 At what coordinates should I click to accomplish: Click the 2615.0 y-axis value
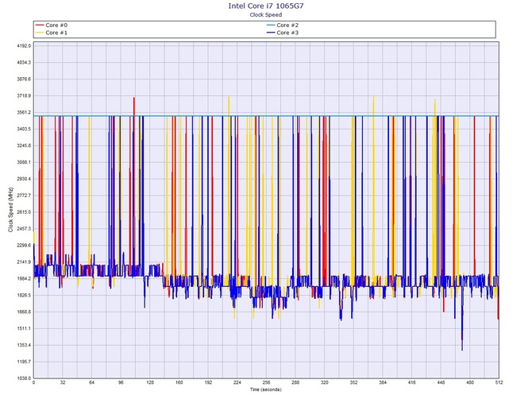coord(24,212)
